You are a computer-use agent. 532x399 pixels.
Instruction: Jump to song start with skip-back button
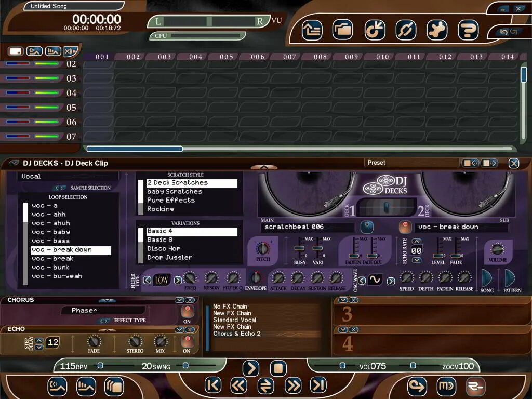[213, 386]
